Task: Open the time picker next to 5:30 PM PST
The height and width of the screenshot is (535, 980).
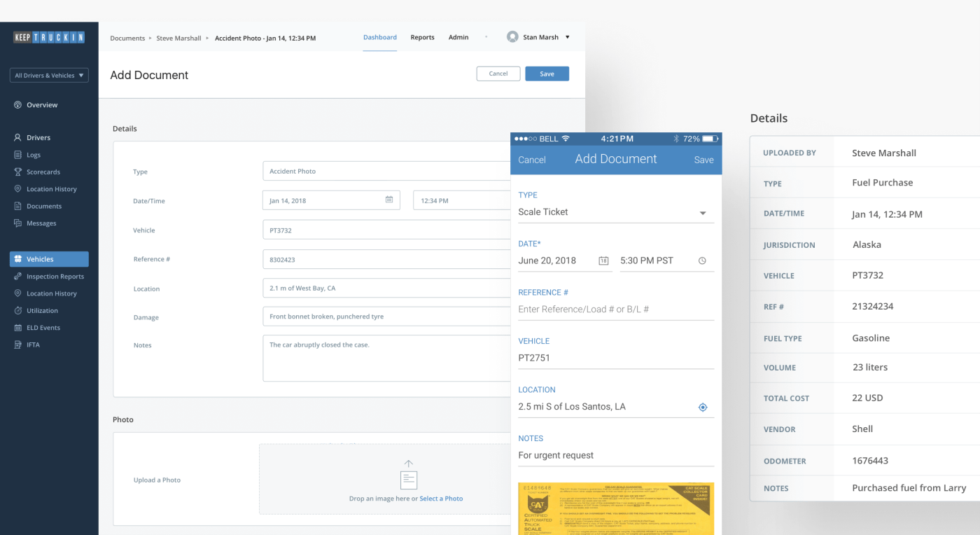Action: tap(702, 260)
